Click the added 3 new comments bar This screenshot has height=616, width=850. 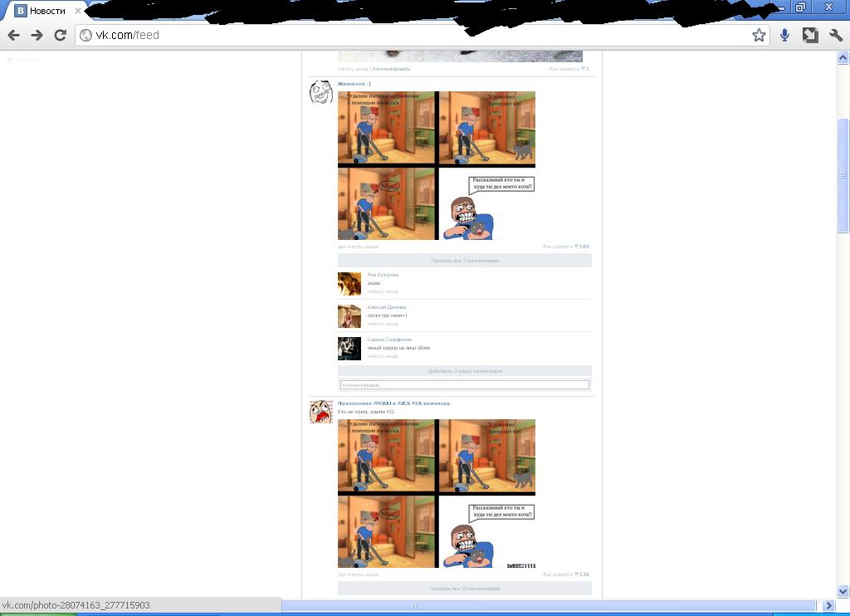[465, 371]
